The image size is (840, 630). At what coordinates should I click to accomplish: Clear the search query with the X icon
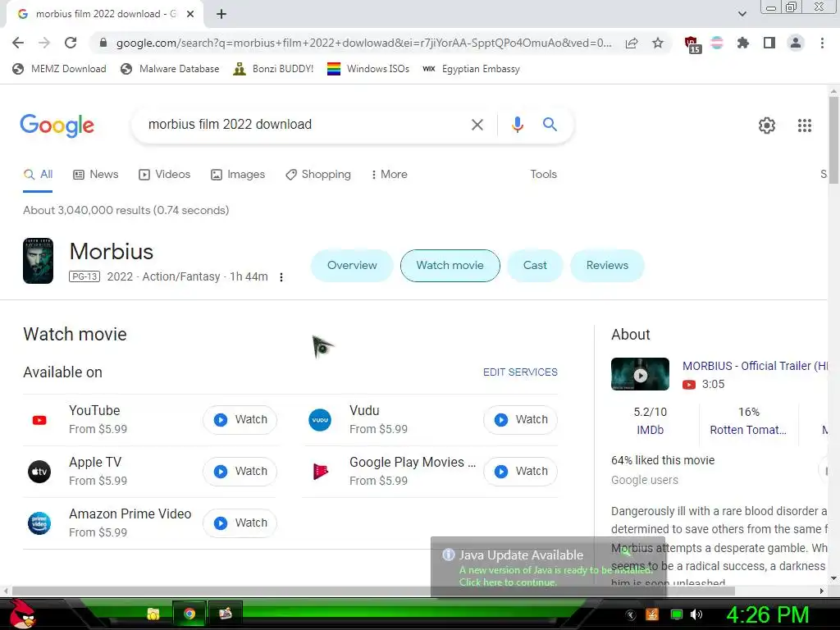[477, 125]
